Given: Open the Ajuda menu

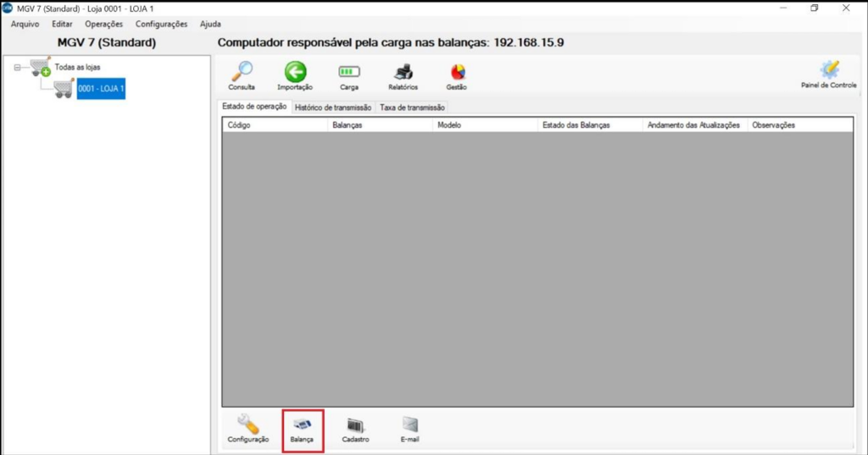Looking at the screenshot, I should tap(210, 25).
